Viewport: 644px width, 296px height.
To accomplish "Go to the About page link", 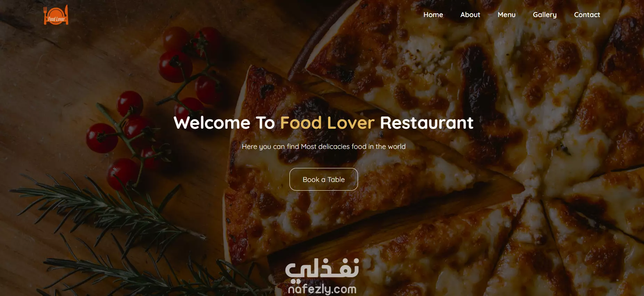I will point(470,15).
